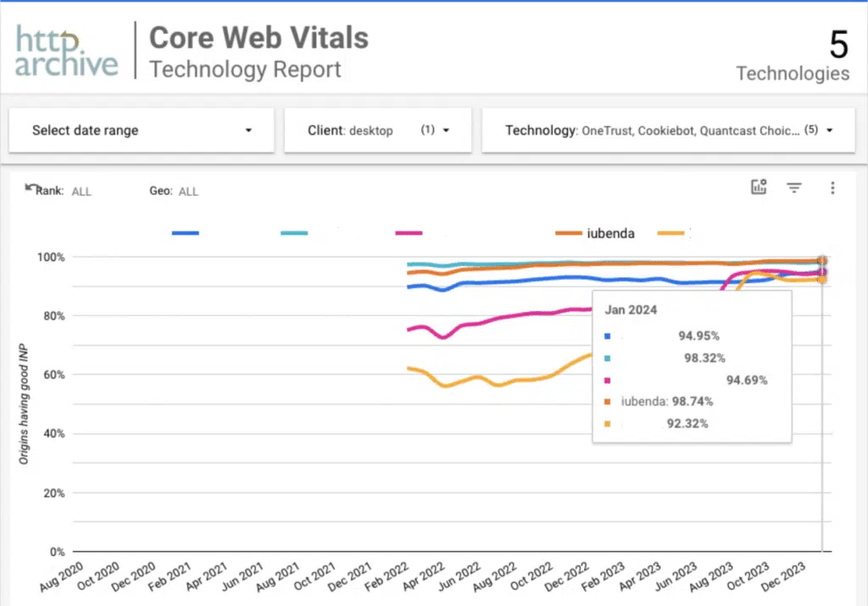This screenshot has width=868, height=606.
Task: Toggle the magenta legend series line
Action: tap(409, 233)
